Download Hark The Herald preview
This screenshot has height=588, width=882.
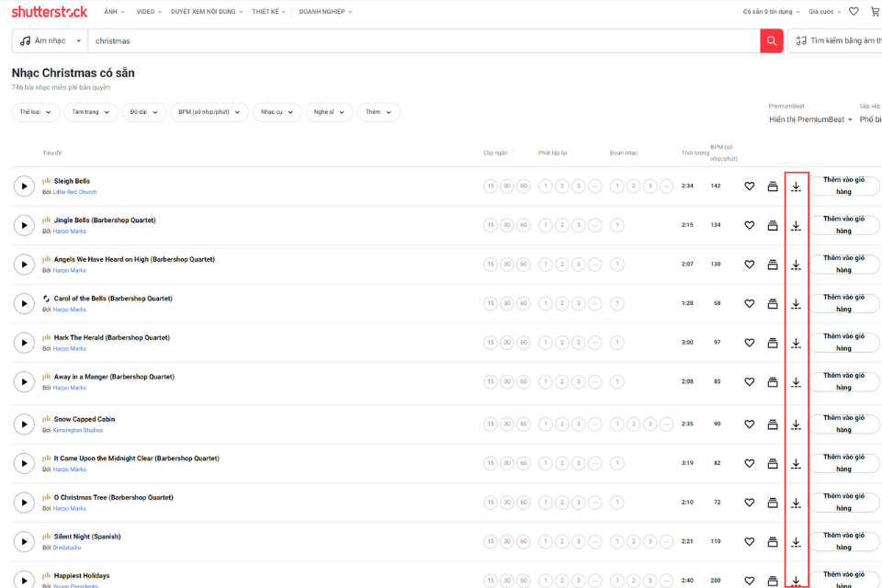pyautogui.click(x=796, y=343)
